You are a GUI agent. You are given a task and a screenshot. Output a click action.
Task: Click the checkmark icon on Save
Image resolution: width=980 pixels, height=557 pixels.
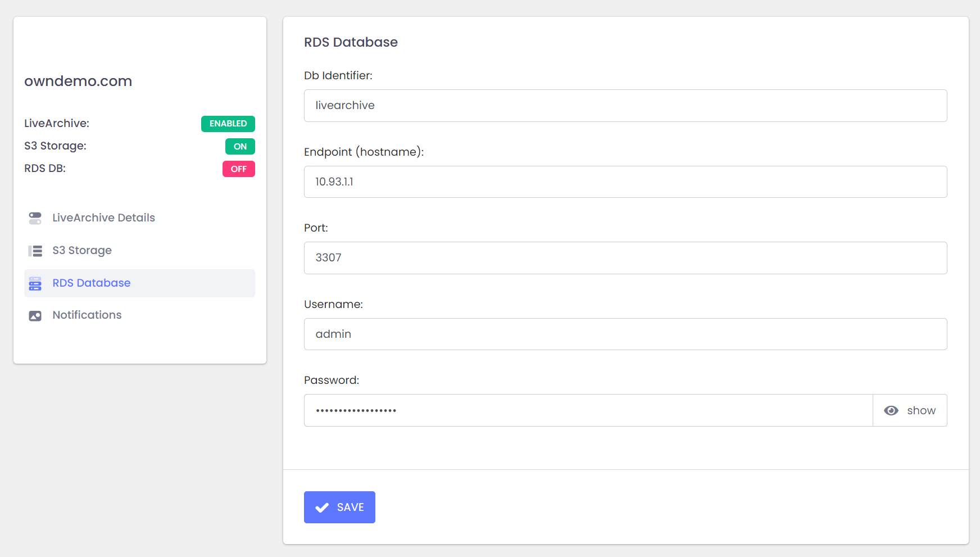[x=322, y=508]
